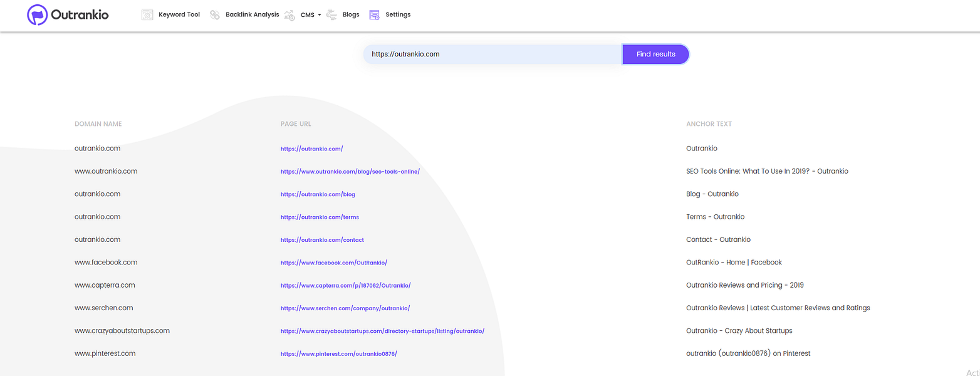This screenshot has width=980, height=376.
Task: Open the outrankio.com/blog link
Action: coord(318,194)
